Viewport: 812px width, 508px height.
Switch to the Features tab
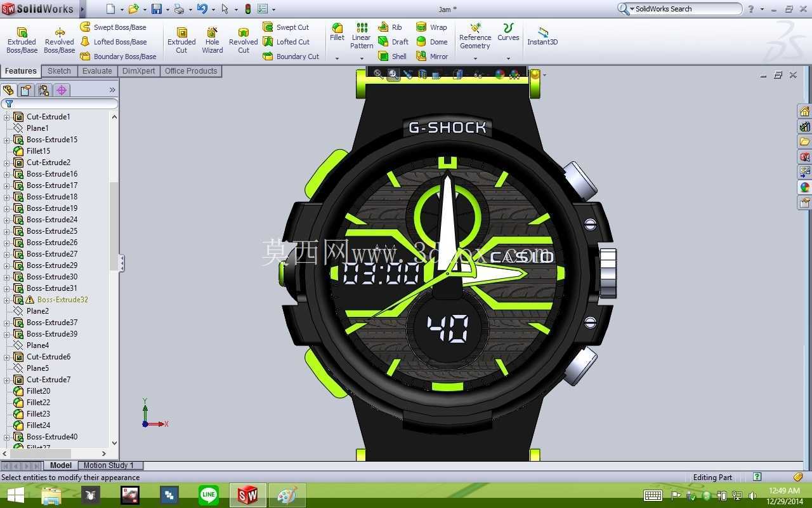(21, 71)
